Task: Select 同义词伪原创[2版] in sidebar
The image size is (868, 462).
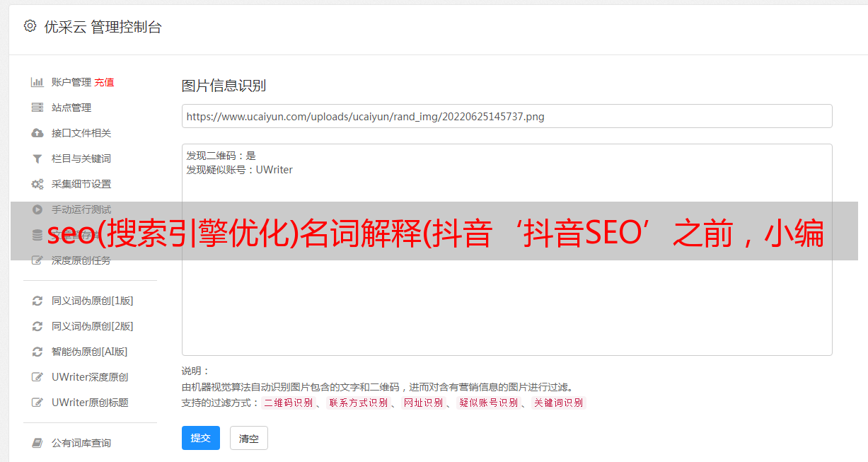Action: pos(92,326)
